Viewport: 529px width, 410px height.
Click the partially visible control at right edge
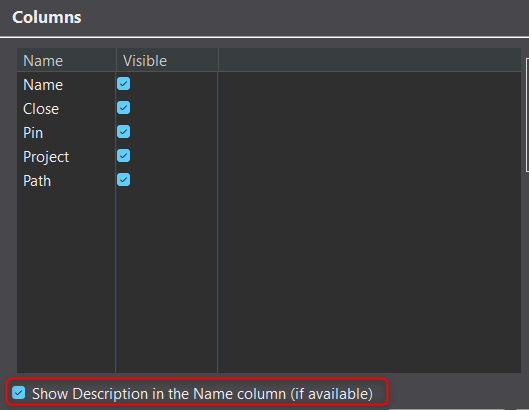tap(527, 115)
